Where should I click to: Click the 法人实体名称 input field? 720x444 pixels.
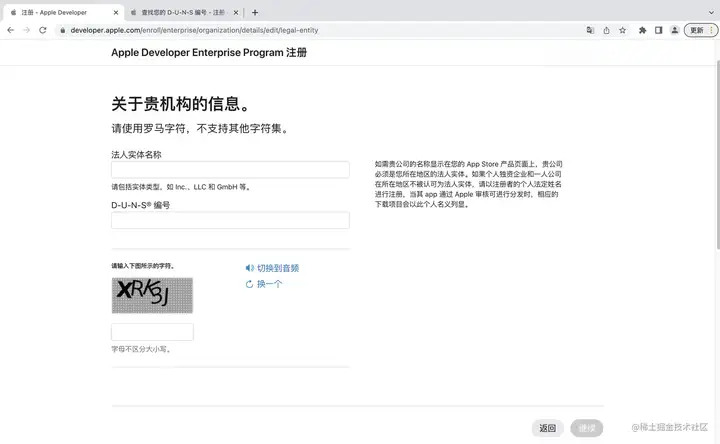230,169
